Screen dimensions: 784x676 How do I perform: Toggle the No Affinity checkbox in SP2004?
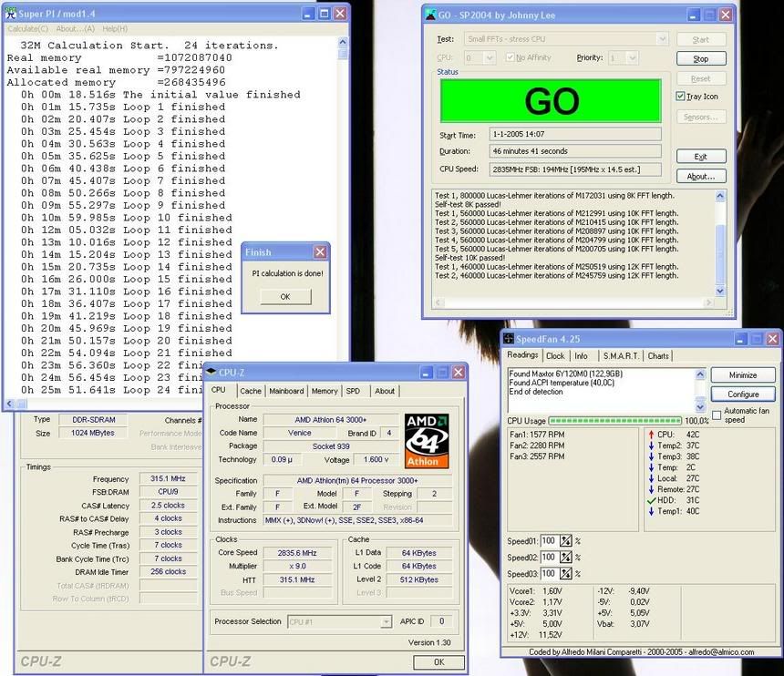(510, 57)
